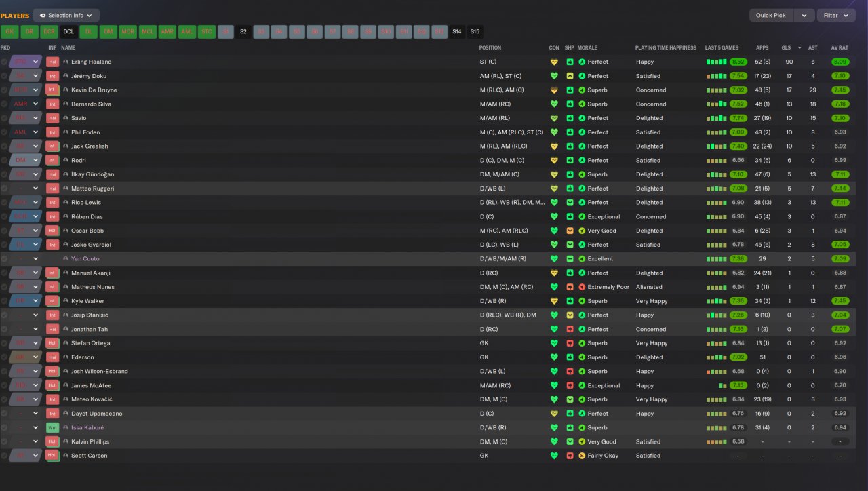Sort by the PLAYING TIME HAPPINESS column header

(x=666, y=48)
